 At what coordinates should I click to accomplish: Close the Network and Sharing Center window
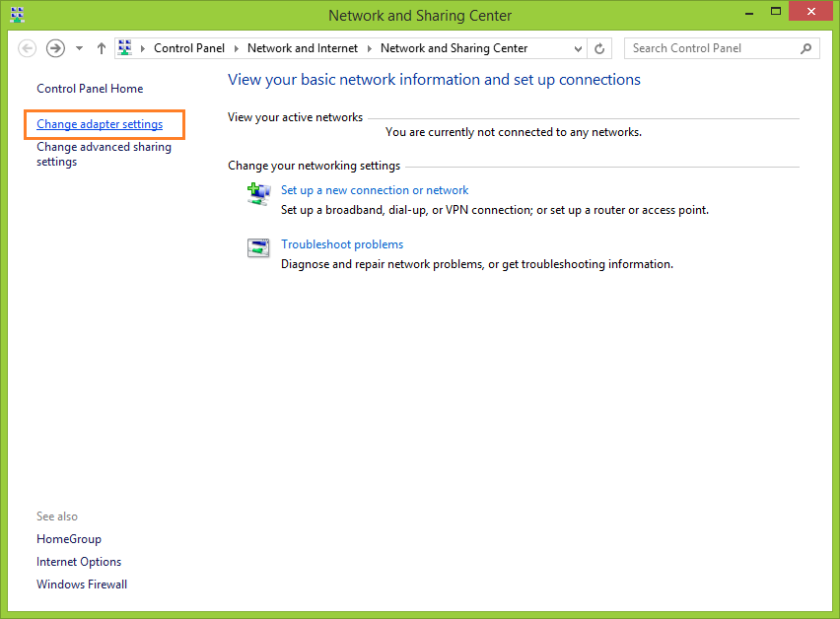pos(811,11)
